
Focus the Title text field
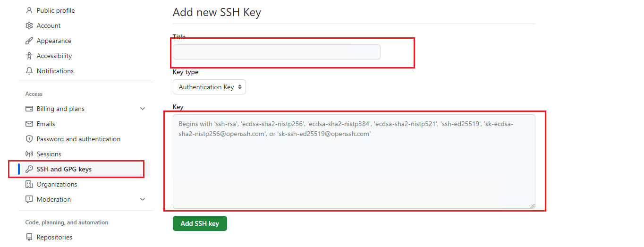276,52
